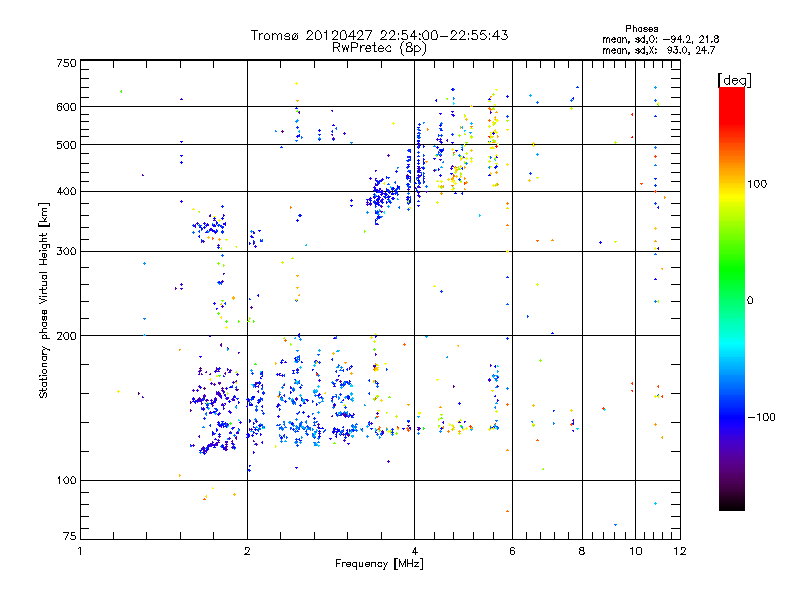
Task: Click the y-axis '600' tick label
Action: [x=66, y=107]
